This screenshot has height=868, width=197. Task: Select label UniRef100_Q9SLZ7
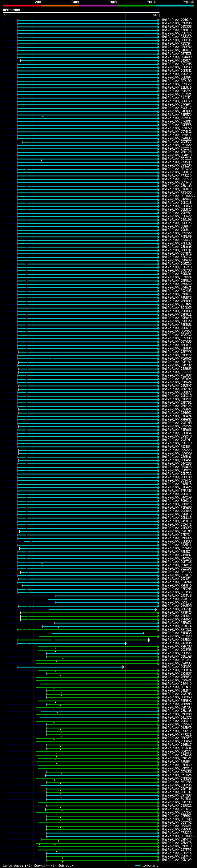tap(177, 84)
